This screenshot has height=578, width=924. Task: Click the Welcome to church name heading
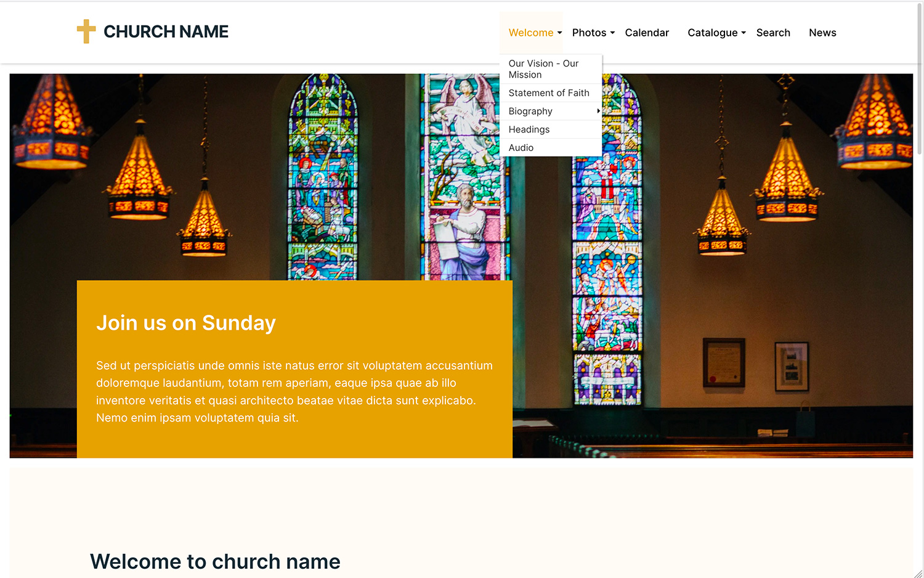pyautogui.click(x=215, y=561)
